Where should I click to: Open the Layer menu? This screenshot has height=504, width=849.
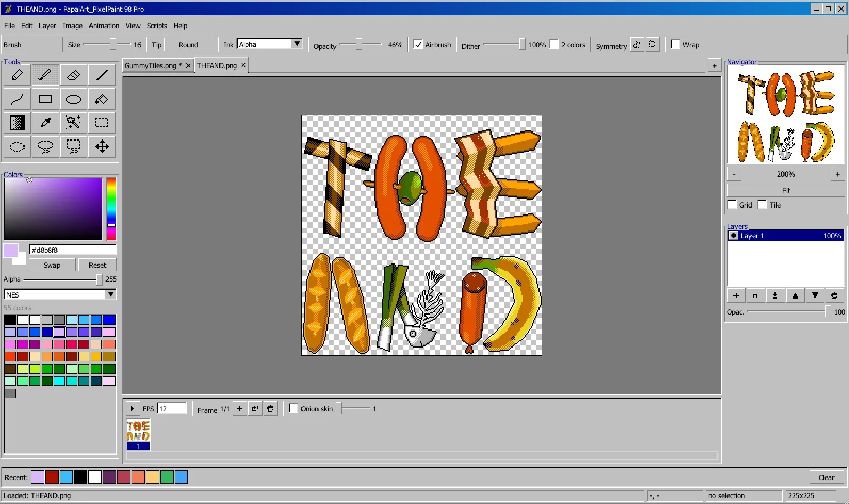(x=47, y=26)
